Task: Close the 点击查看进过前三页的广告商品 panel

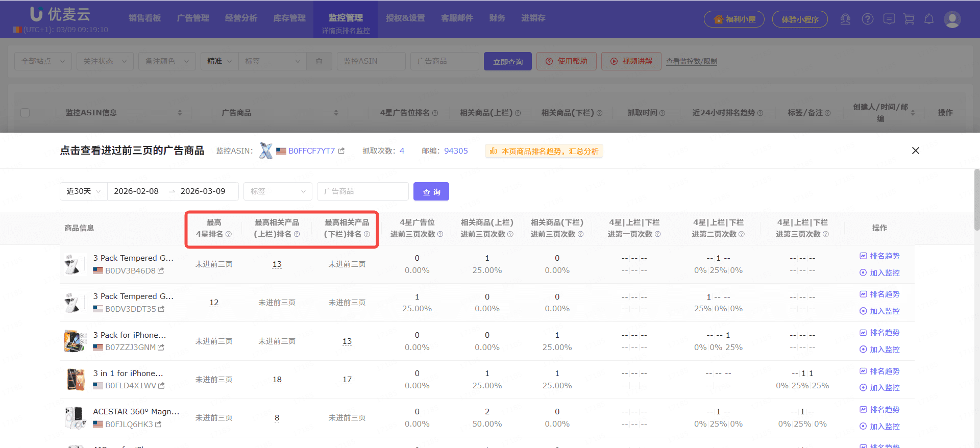Action: pos(916,151)
